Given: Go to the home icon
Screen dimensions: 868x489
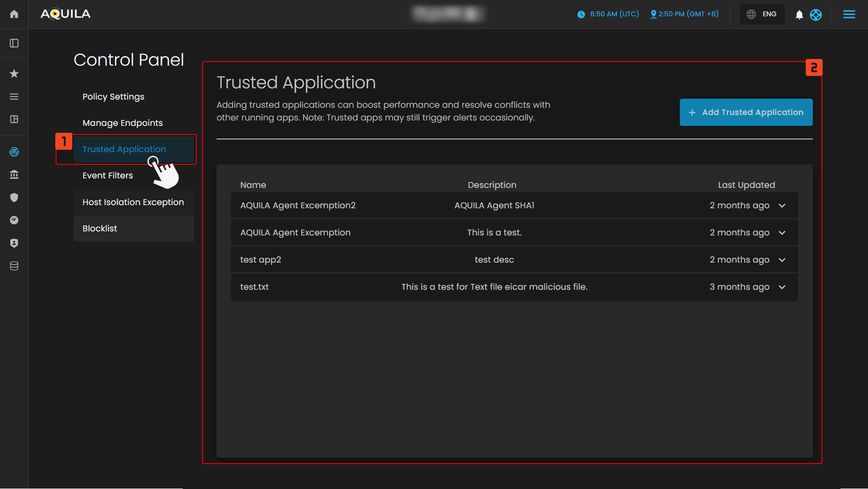Looking at the screenshot, I should 14,14.
